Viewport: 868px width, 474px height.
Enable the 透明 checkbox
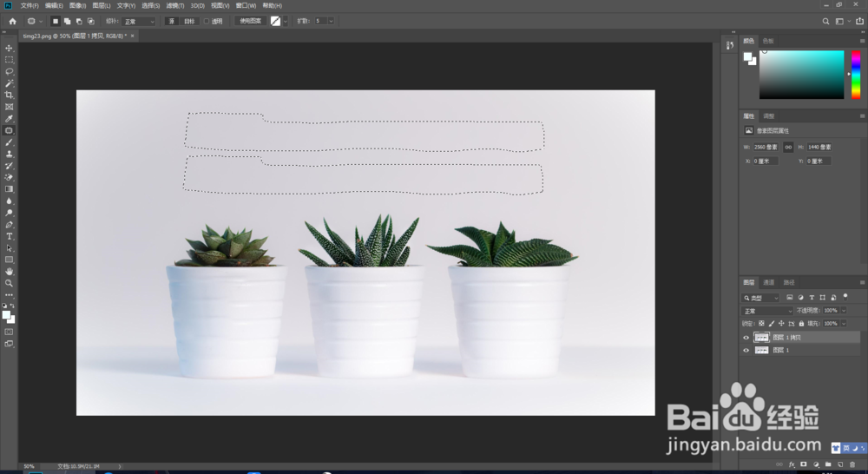(x=207, y=21)
